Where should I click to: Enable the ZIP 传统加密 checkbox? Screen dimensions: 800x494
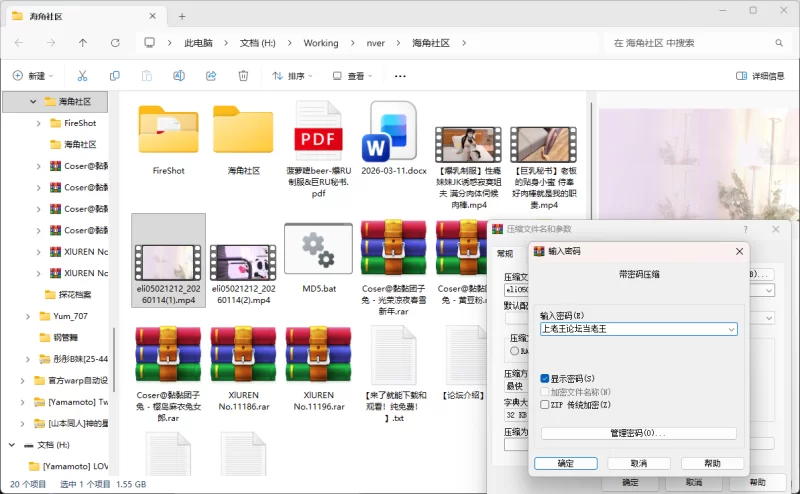pyautogui.click(x=545, y=405)
